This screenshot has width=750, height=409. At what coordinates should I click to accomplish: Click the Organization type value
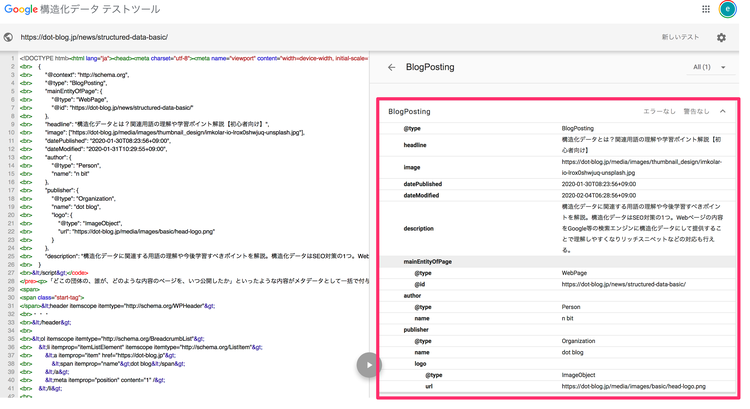coord(578,341)
